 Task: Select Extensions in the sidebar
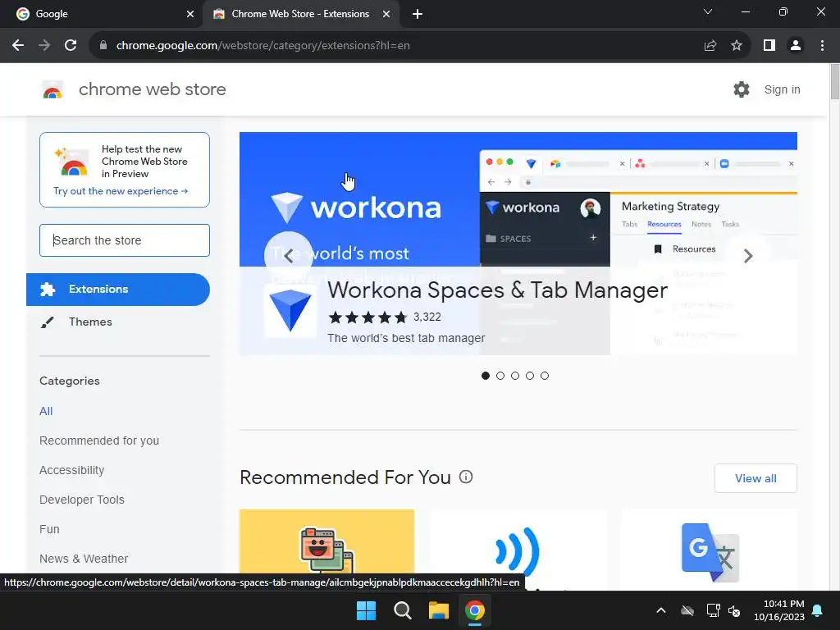[x=118, y=290]
